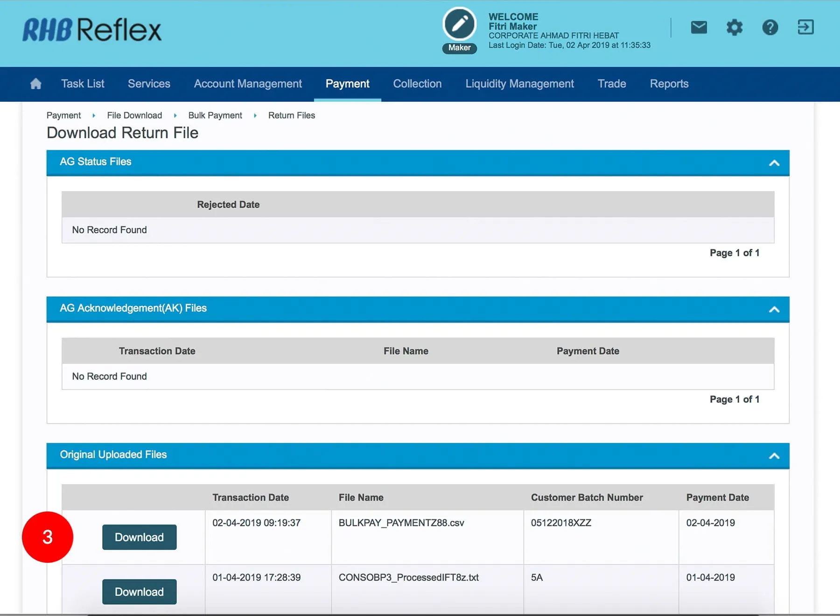This screenshot has height=616, width=840.
Task: Open the Collection menu
Action: (417, 84)
